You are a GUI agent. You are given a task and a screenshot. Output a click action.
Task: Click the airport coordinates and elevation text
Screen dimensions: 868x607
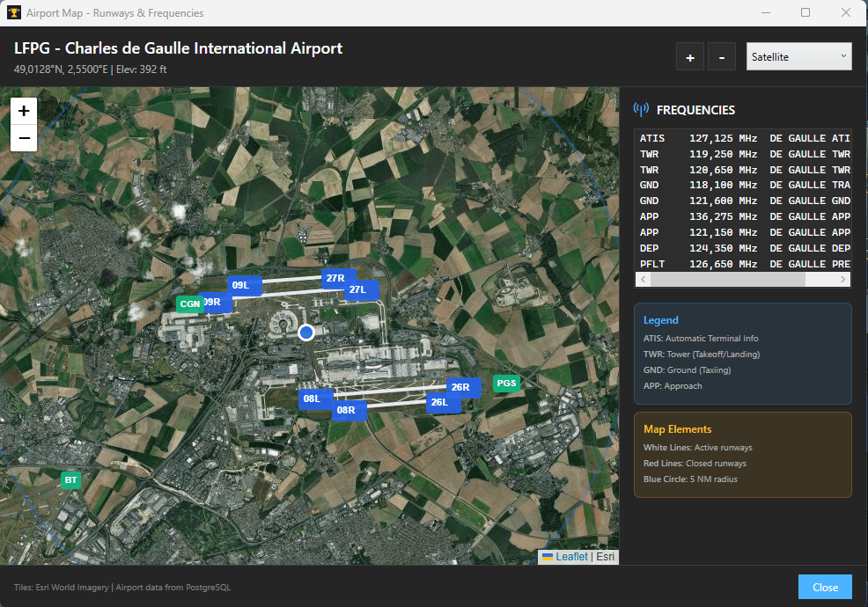point(90,69)
